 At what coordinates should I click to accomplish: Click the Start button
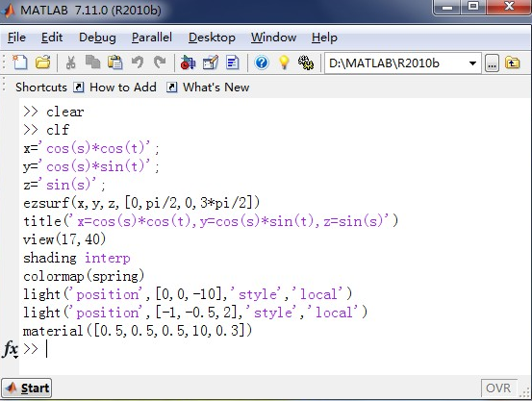(x=27, y=388)
